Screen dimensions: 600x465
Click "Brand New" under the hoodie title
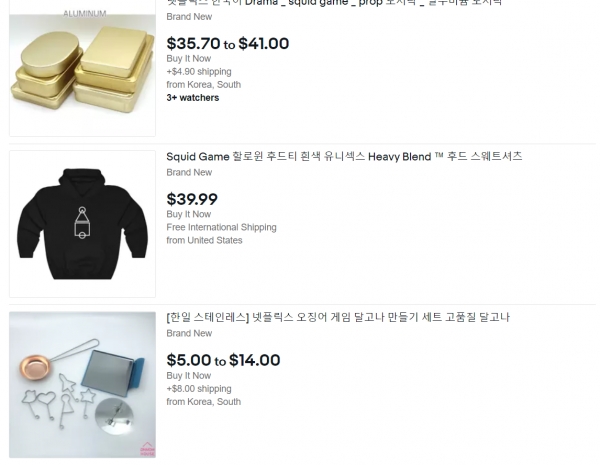[x=189, y=173]
